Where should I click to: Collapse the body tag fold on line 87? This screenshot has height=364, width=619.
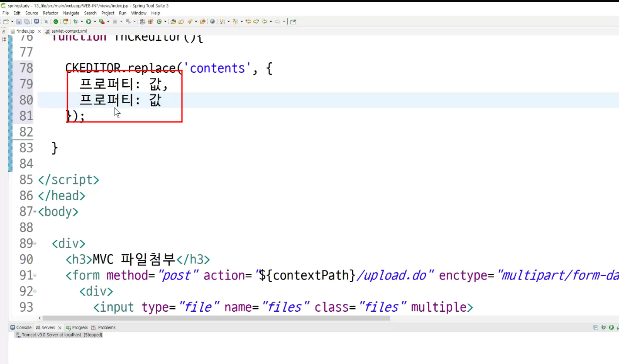pos(35,212)
